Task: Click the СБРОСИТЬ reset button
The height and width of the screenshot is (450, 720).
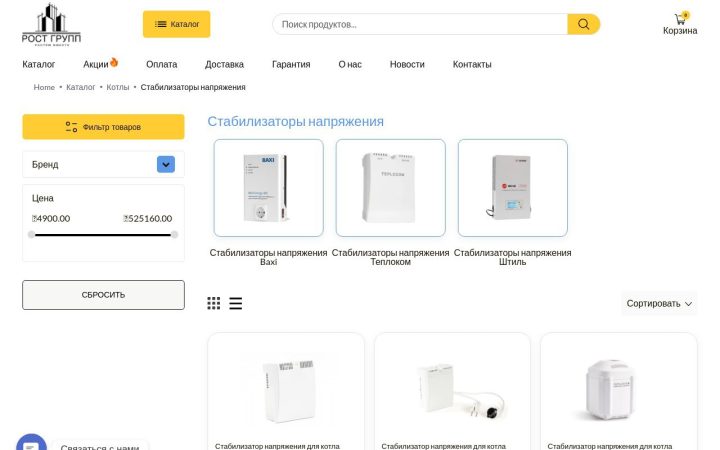Action: click(x=103, y=295)
